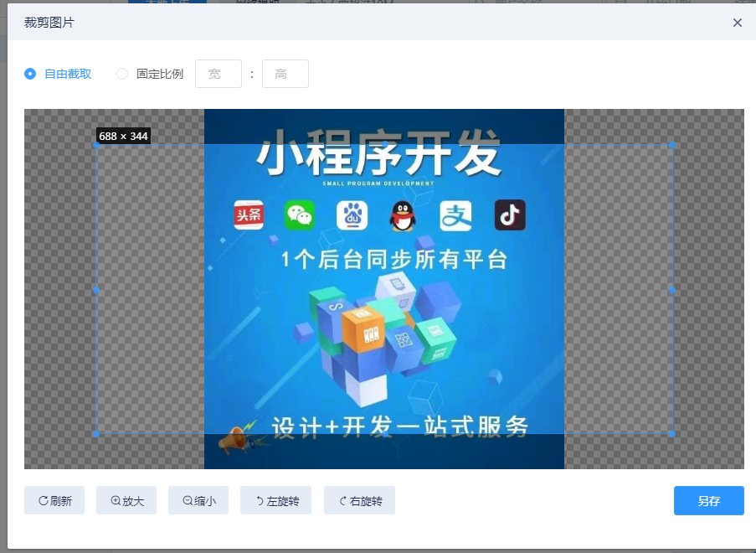
Task: Click the 小程序开发 title text
Action: [378, 152]
